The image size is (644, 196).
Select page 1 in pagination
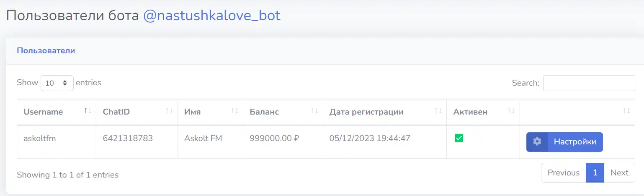pos(595,172)
